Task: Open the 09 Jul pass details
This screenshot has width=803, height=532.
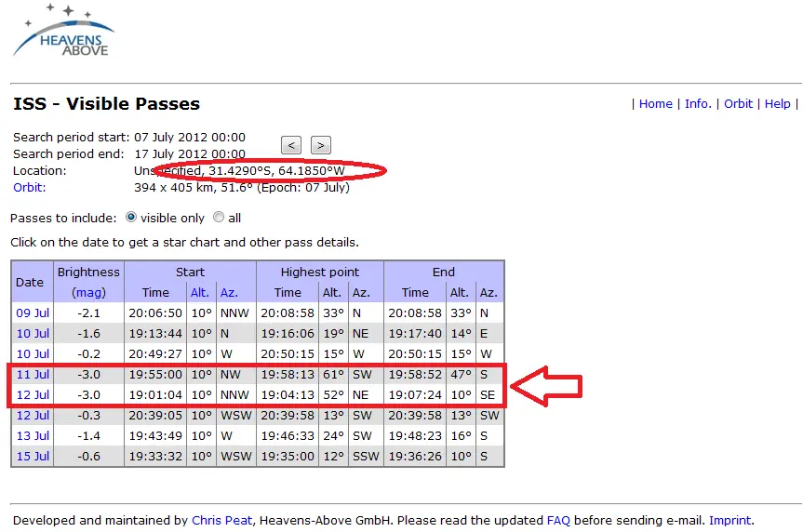Action: coord(33,313)
